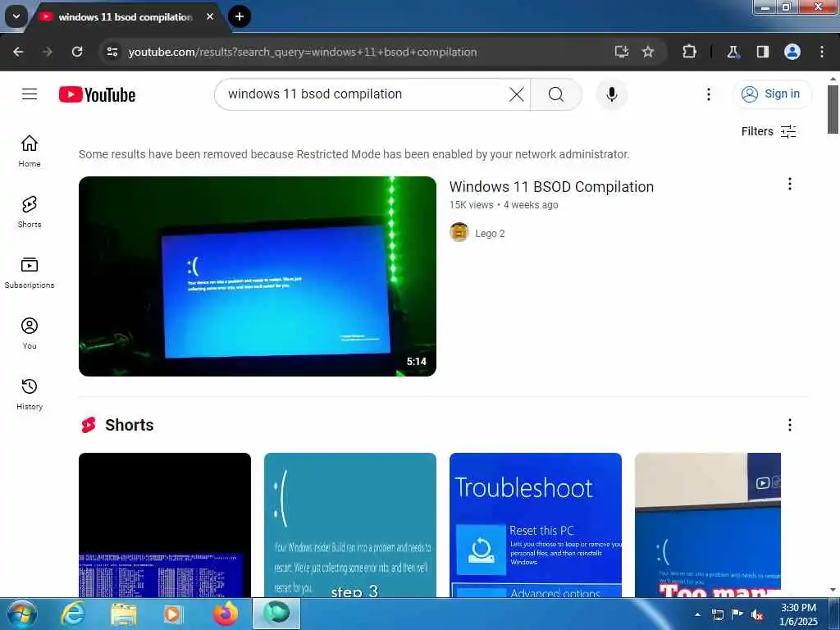Open a new browser tab
This screenshot has height=630, width=840.
point(240,16)
